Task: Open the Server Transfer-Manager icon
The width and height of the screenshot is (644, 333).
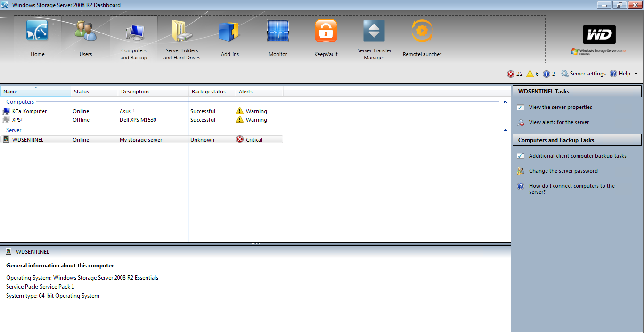Action: (x=374, y=31)
